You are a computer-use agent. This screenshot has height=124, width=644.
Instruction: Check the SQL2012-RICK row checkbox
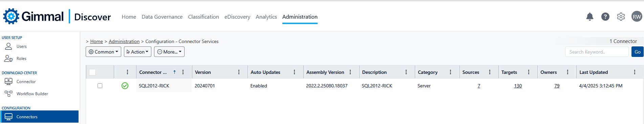(x=100, y=86)
